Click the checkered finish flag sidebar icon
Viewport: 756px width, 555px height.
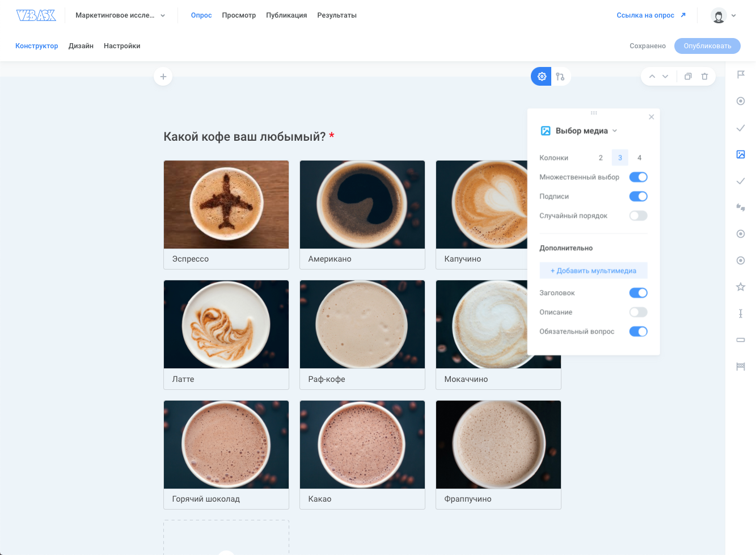pos(741,367)
